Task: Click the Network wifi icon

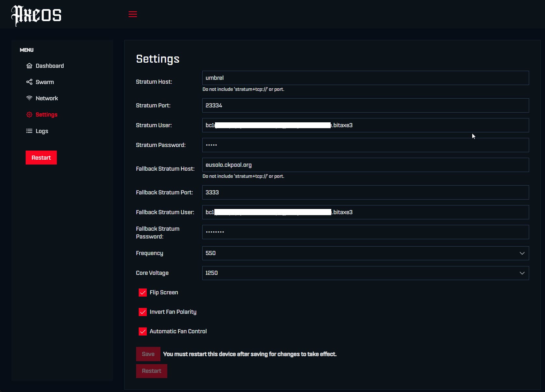Action: [x=29, y=98]
